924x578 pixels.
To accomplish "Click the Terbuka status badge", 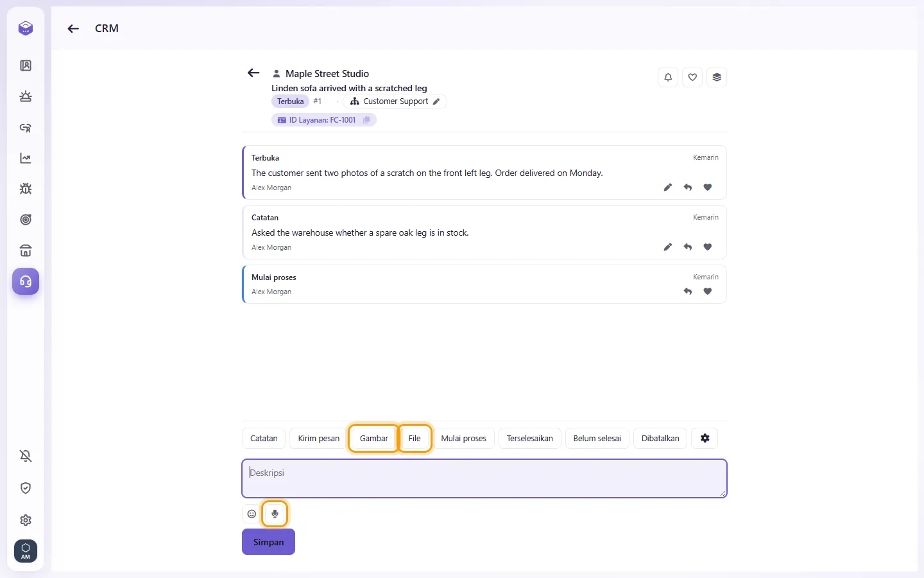I will pyautogui.click(x=291, y=101).
